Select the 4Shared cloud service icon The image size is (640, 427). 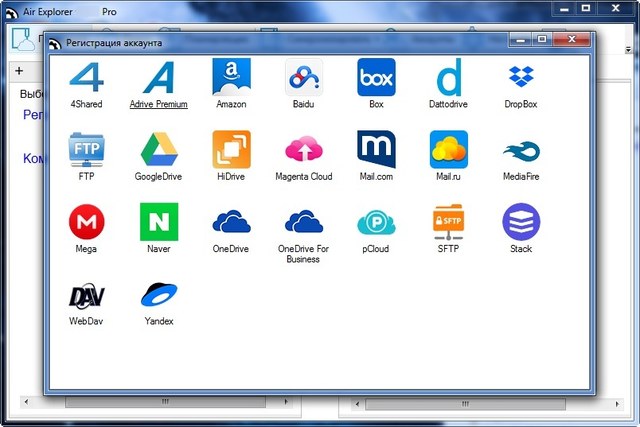click(x=87, y=77)
